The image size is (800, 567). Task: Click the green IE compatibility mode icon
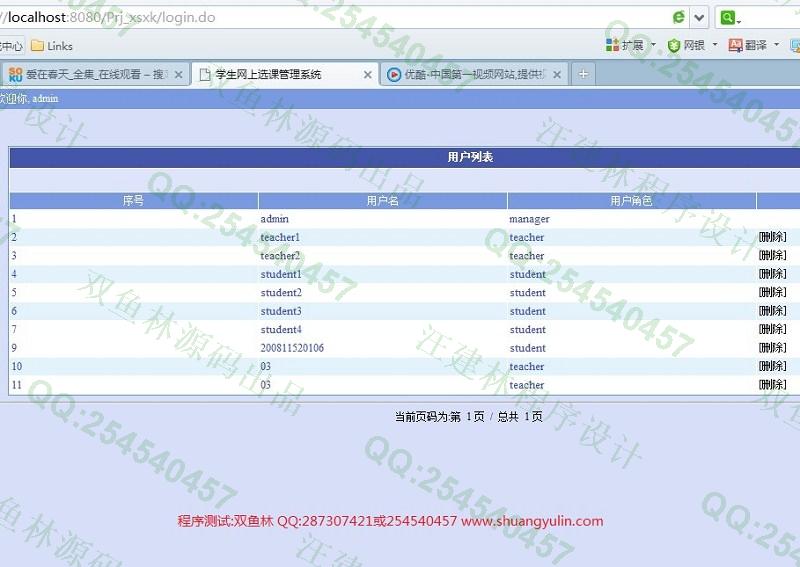pyautogui.click(x=679, y=17)
